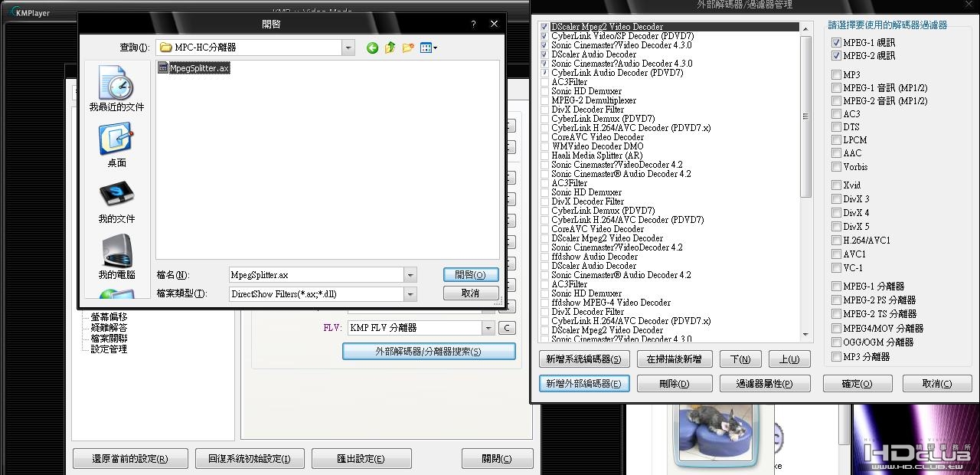
Task: Open the My Documents shortcut 我的文件
Action: click(116, 201)
